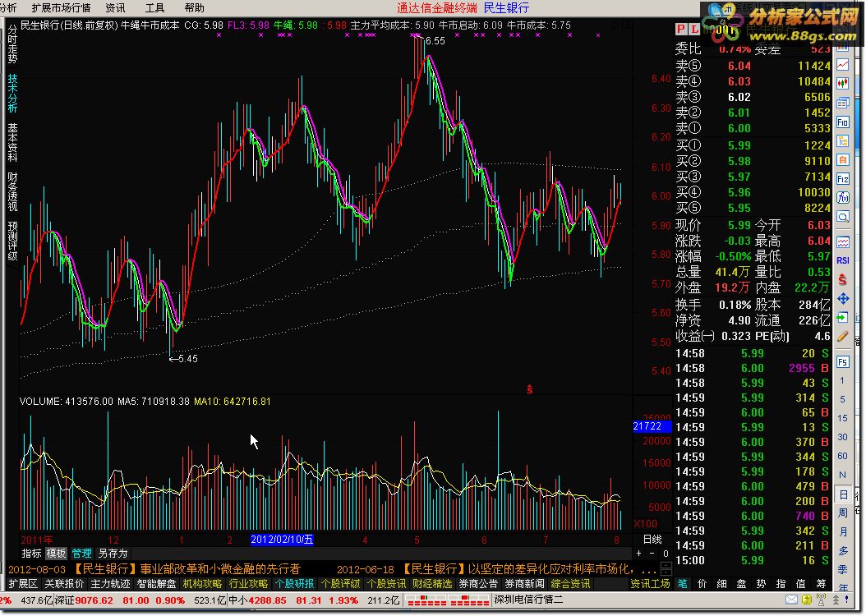866x616 pixels.
Task: Open the 扩展市场行情 menu
Action: click(x=61, y=7)
